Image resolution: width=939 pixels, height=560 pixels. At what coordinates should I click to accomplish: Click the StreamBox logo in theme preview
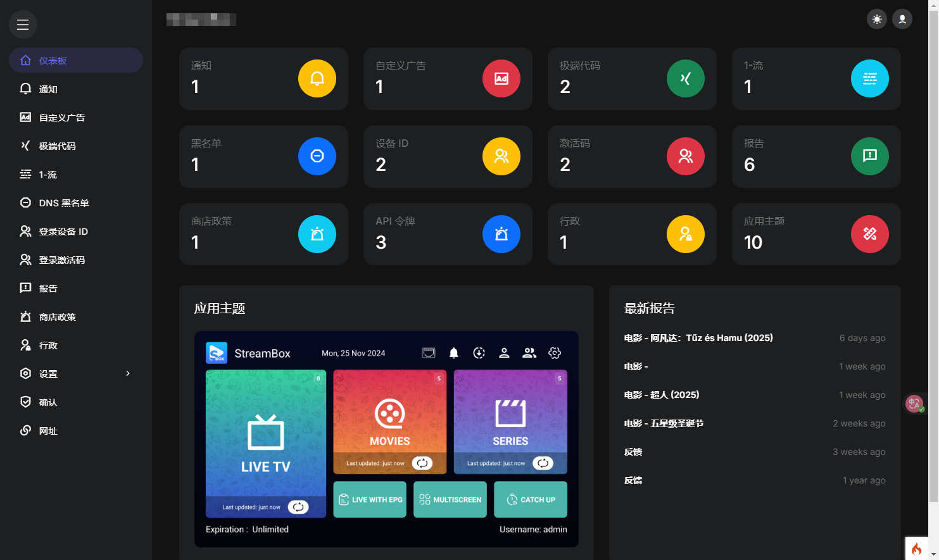217,353
